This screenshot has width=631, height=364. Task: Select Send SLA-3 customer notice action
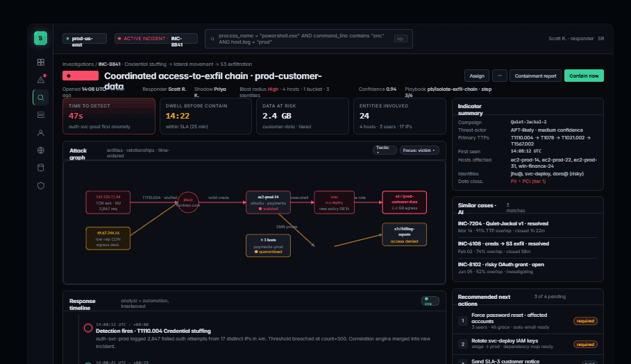point(528,361)
